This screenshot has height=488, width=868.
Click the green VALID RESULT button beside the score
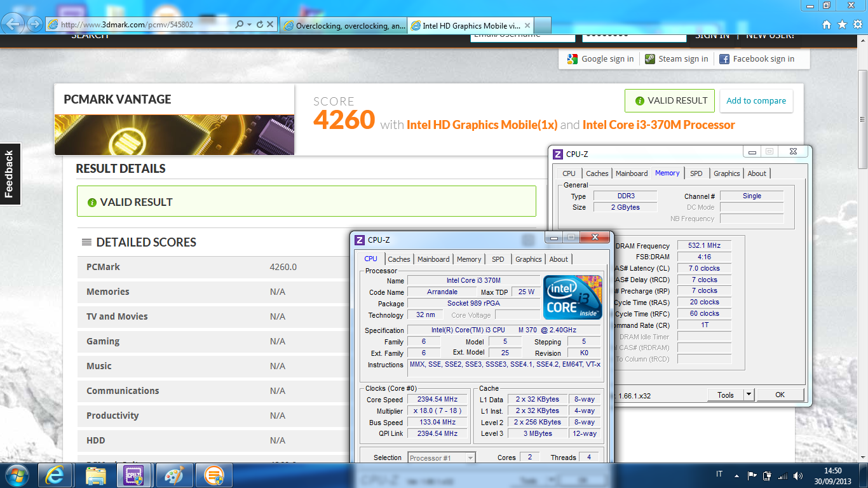pyautogui.click(x=670, y=100)
